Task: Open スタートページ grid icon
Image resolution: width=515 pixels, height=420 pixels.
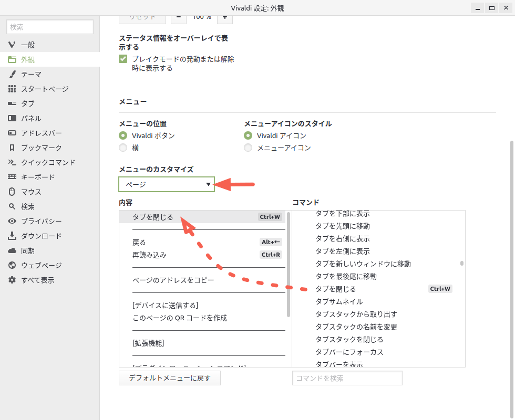Action: [x=12, y=89]
